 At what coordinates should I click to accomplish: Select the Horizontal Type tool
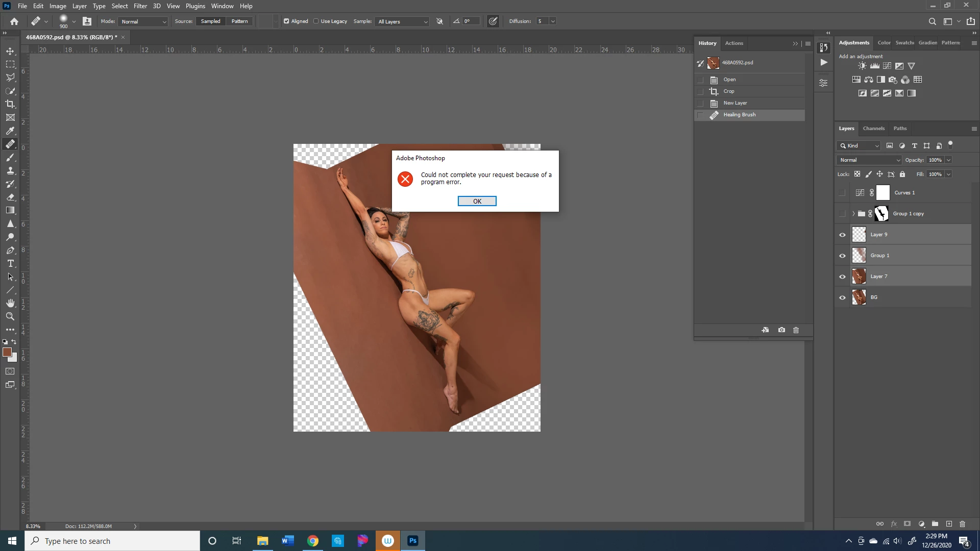(10, 264)
